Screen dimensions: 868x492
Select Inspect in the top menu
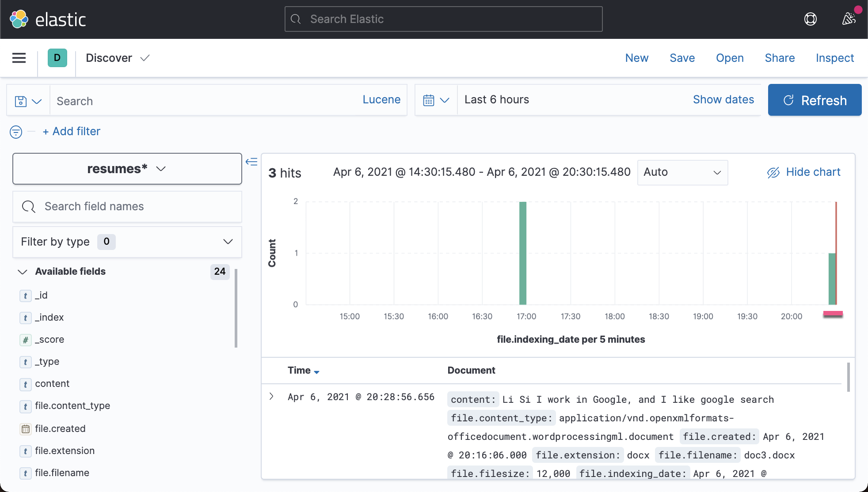click(x=834, y=58)
